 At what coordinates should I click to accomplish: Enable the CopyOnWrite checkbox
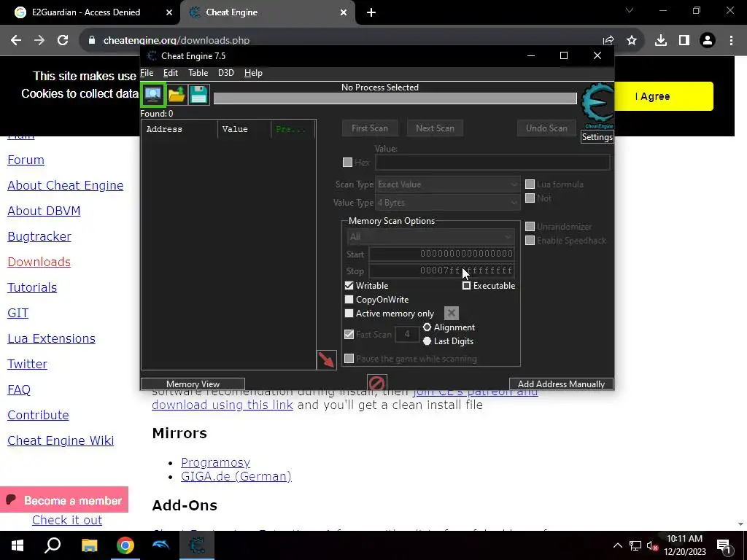(x=349, y=300)
